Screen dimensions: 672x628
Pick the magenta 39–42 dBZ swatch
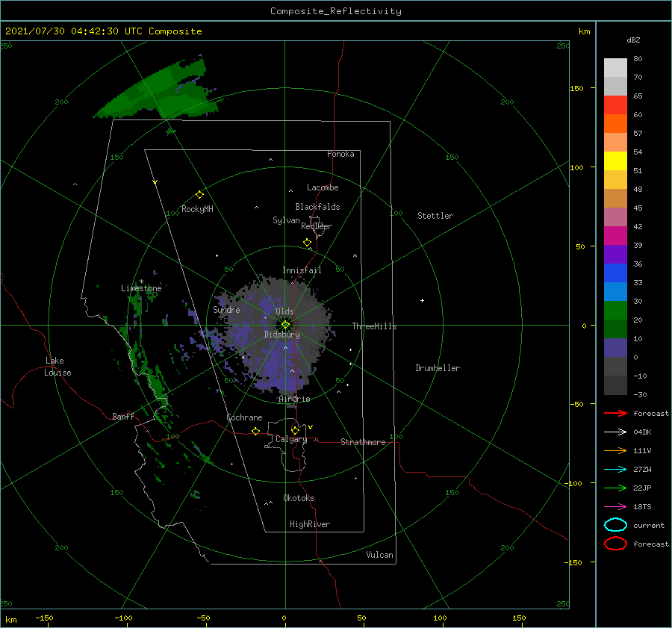pyautogui.click(x=615, y=236)
